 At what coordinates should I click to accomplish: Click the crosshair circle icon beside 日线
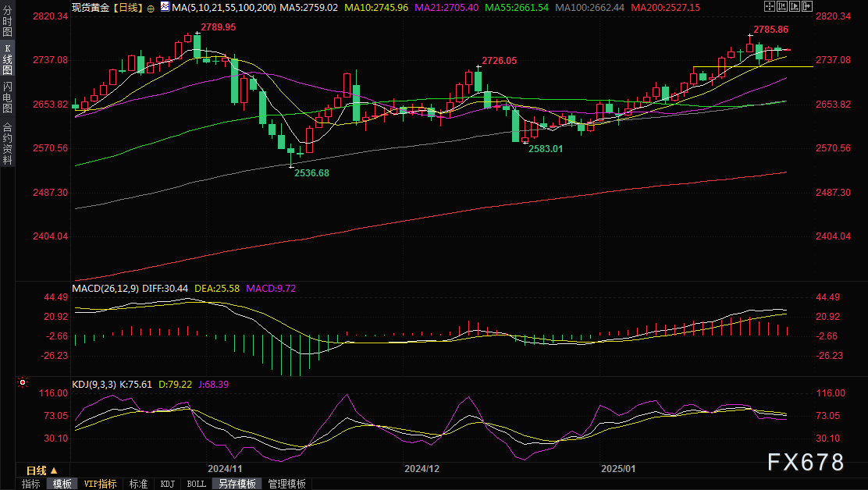coord(151,7)
